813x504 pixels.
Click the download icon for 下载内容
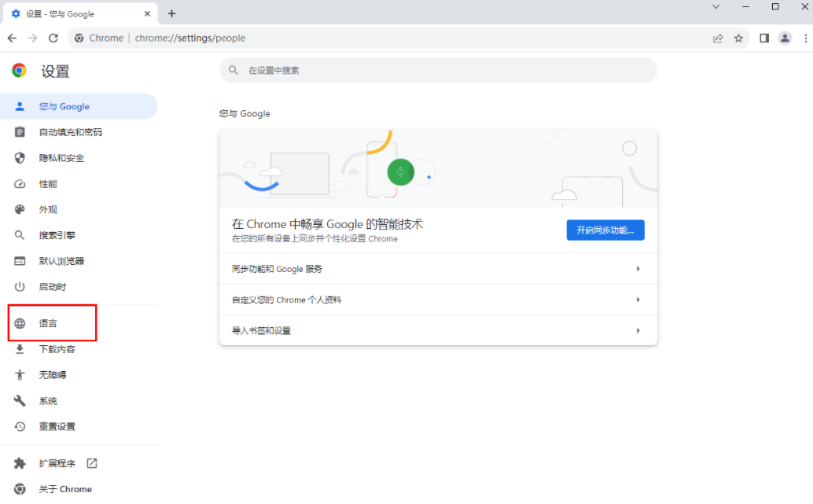point(20,349)
